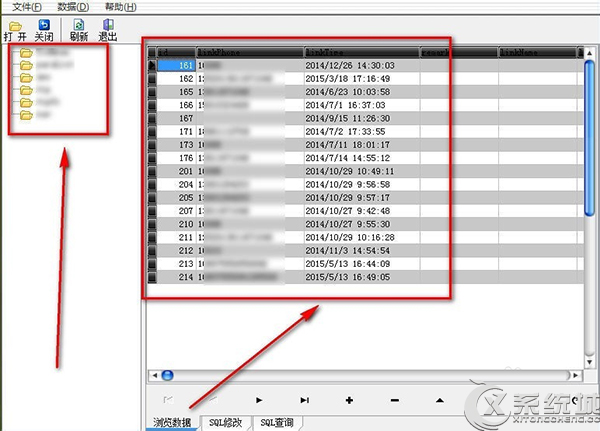Select id cell 176

coord(176,158)
